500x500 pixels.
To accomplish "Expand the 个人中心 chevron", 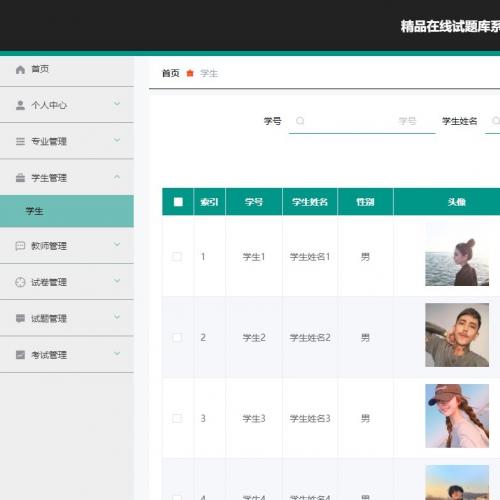I will [117, 104].
